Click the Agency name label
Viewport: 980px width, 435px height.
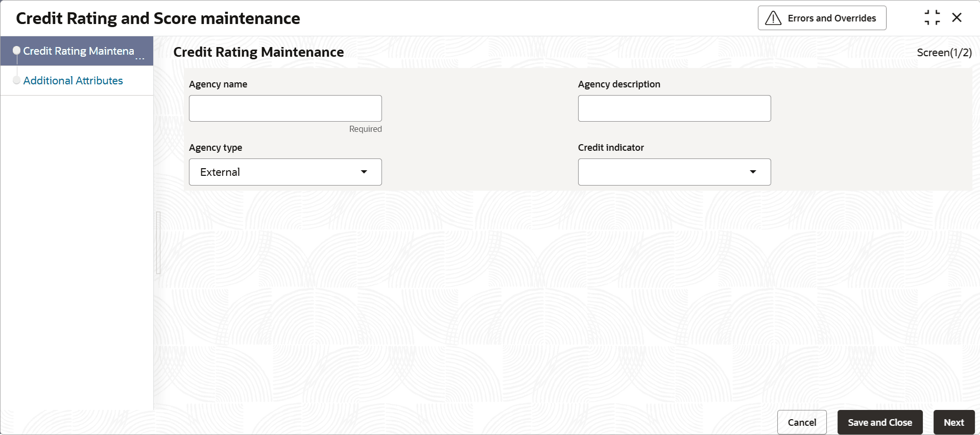click(218, 84)
